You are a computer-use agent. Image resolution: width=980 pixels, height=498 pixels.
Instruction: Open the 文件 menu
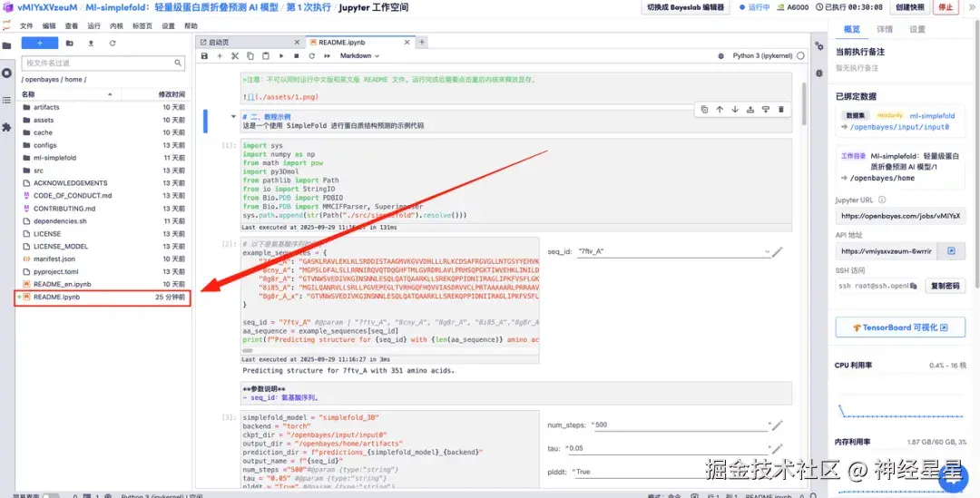click(x=26, y=26)
